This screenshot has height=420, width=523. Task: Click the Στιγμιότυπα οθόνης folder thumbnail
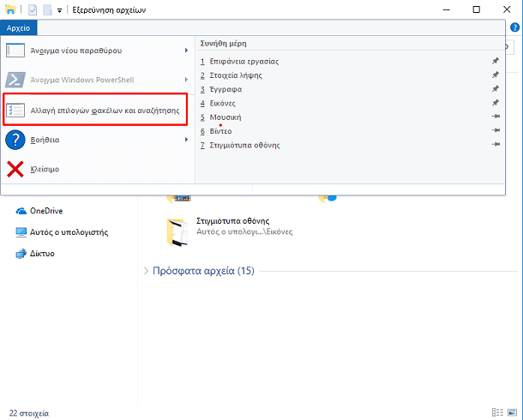click(x=177, y=232)
